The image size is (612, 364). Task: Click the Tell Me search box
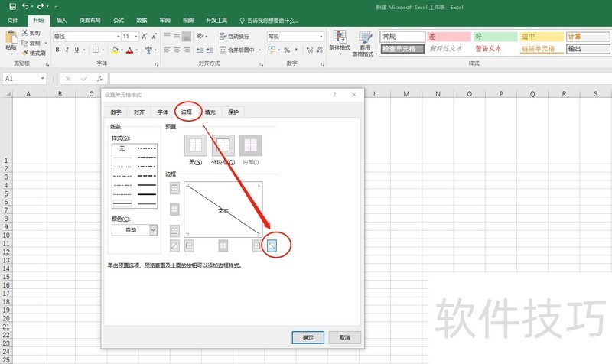(x=269, y=21)
